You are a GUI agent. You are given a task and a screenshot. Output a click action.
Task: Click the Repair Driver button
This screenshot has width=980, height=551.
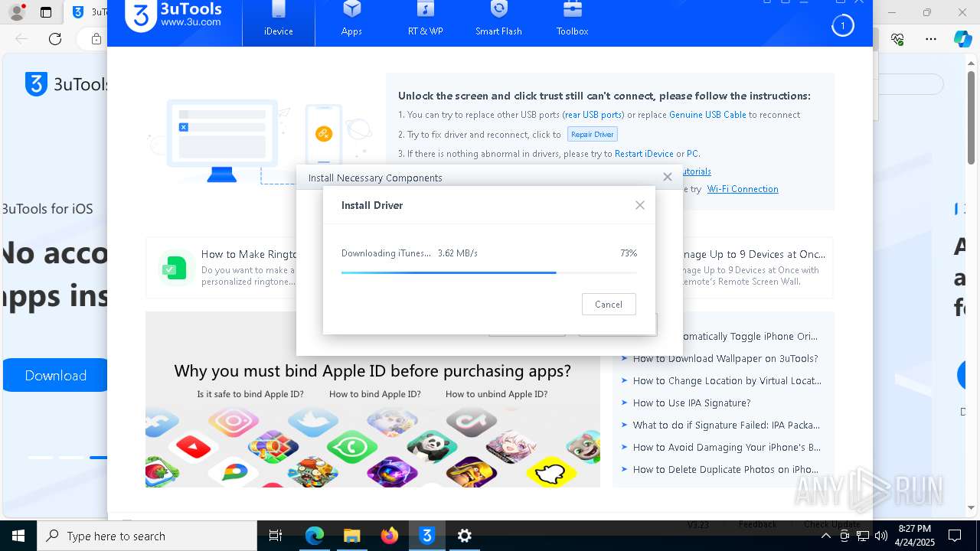pyautogui.click(x=593, y=134)
